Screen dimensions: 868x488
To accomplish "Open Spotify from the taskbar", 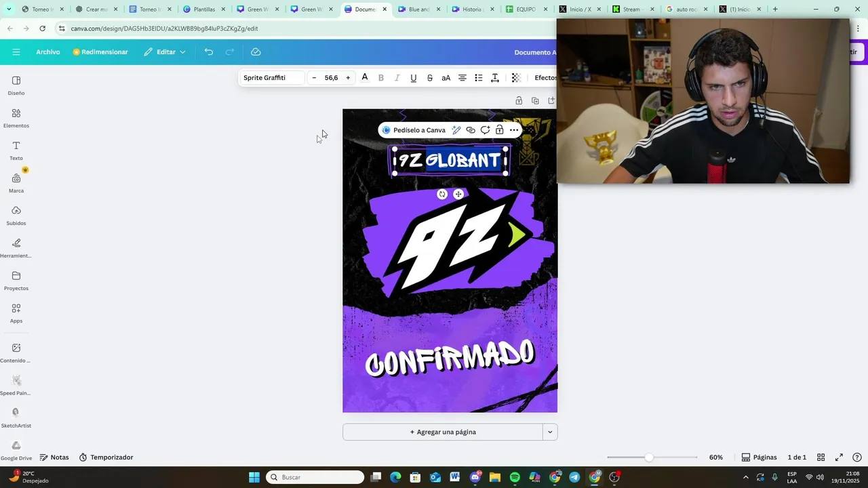I will 515,477.
